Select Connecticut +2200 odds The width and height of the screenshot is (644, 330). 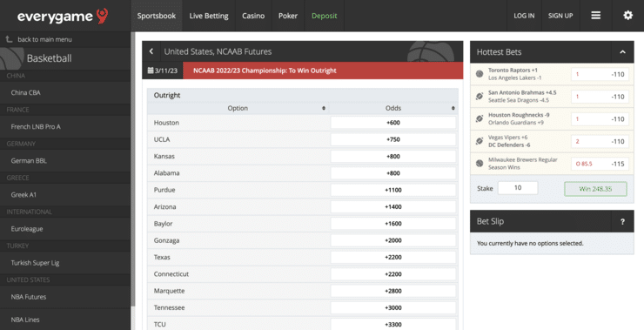coord(393,274)
